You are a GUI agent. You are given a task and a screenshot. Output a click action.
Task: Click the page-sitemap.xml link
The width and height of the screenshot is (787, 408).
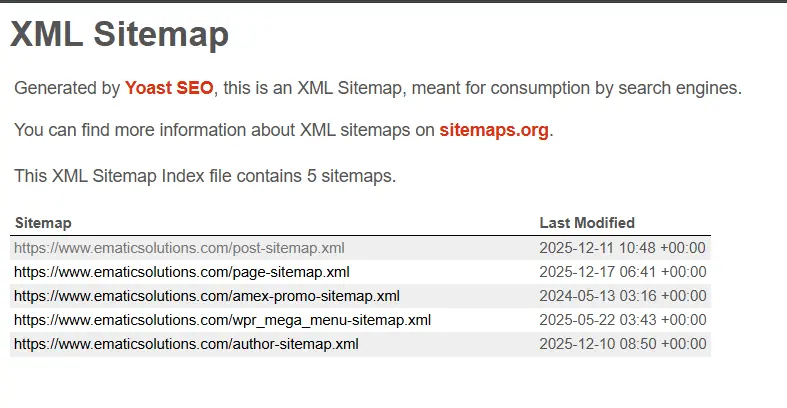[x=181, y=272]
